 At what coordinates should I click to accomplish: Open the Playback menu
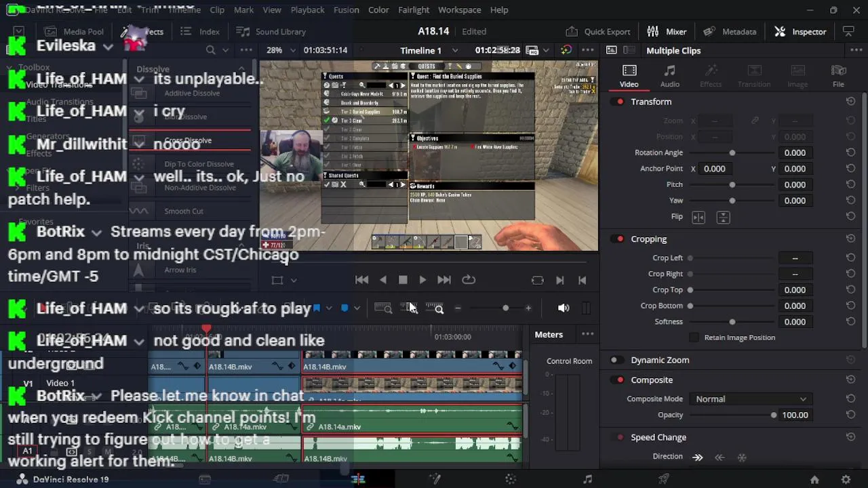pos(307,9)
